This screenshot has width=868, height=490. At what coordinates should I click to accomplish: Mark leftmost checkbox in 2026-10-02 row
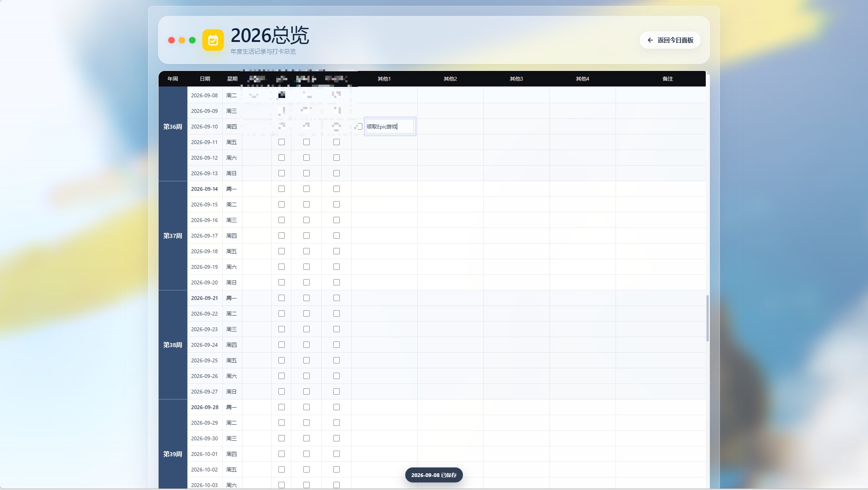click(281, 470)
